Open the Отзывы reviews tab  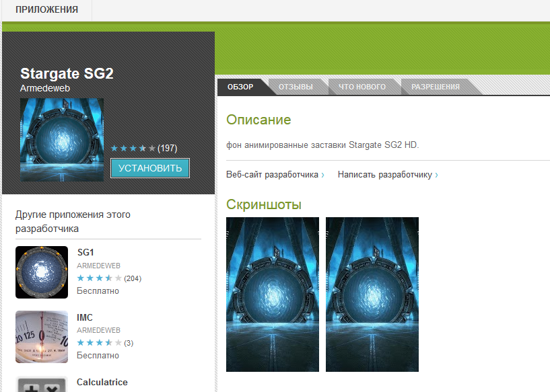296,87
